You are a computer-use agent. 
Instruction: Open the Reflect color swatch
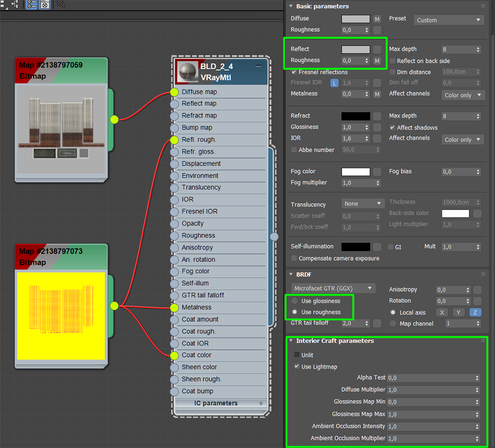pyautogui.click(x=356, y=49)
